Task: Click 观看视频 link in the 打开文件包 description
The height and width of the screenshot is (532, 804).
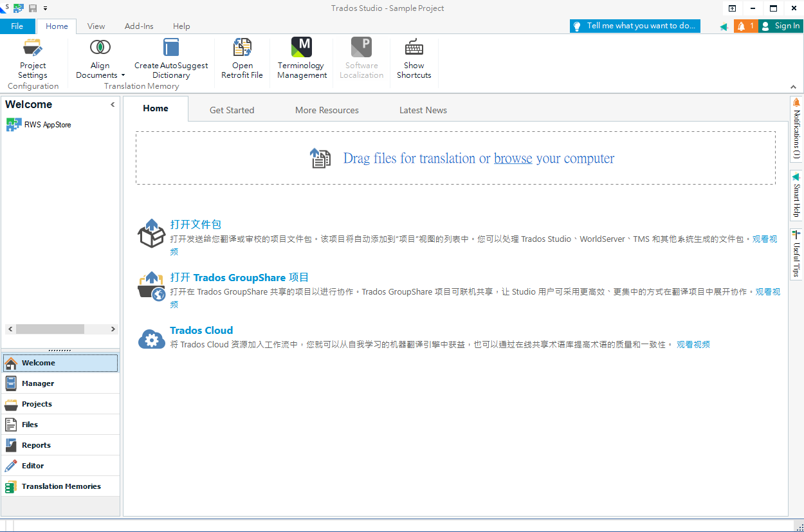Action: [765, 239]
